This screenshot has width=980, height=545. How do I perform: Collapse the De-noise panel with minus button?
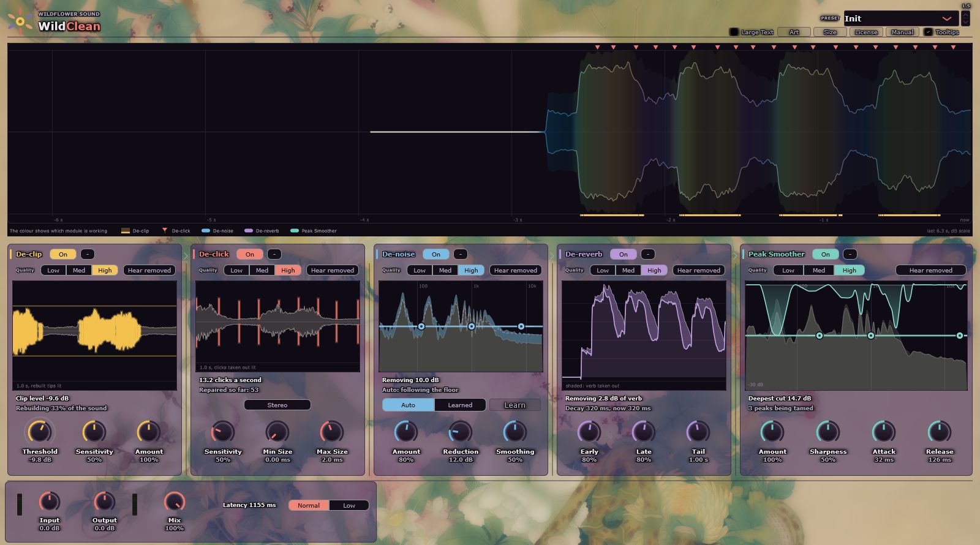[461, 254]
